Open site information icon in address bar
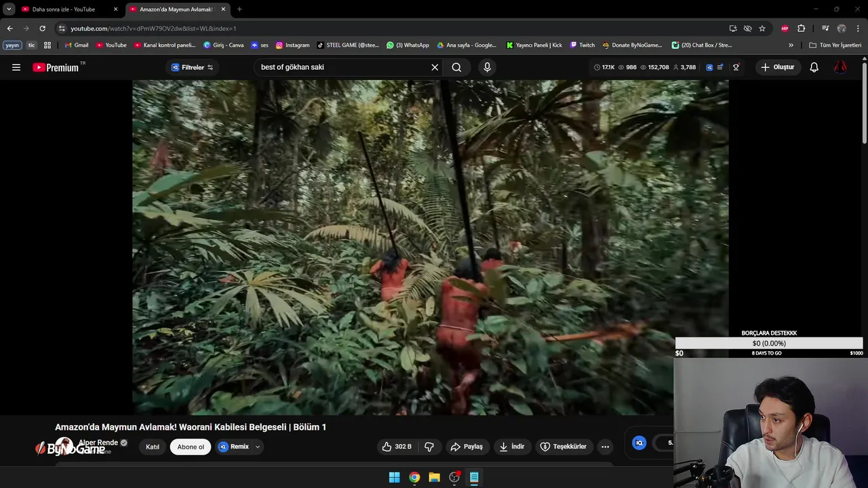Image resolution: width=868 pixels, height=488 pixels. 62,28
